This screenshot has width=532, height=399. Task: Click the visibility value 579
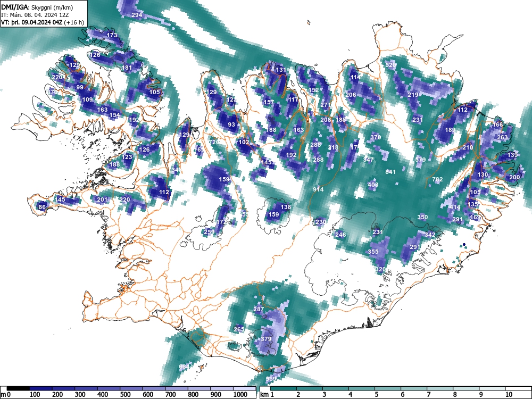coord(420,160)
